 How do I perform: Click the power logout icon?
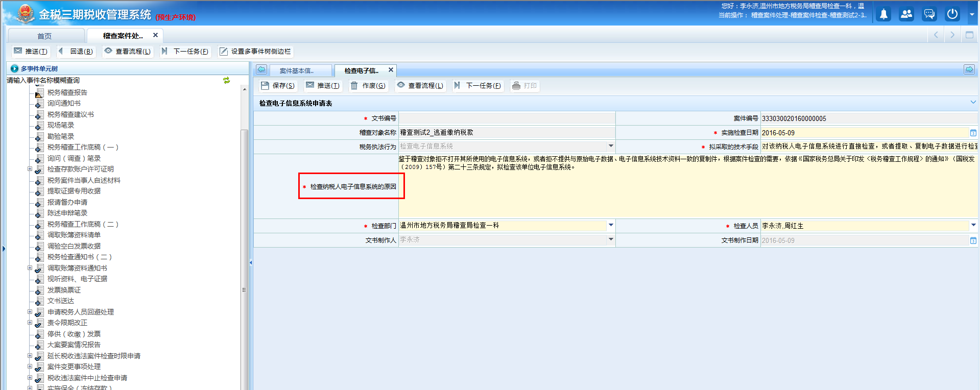click(x=952, y=14)
